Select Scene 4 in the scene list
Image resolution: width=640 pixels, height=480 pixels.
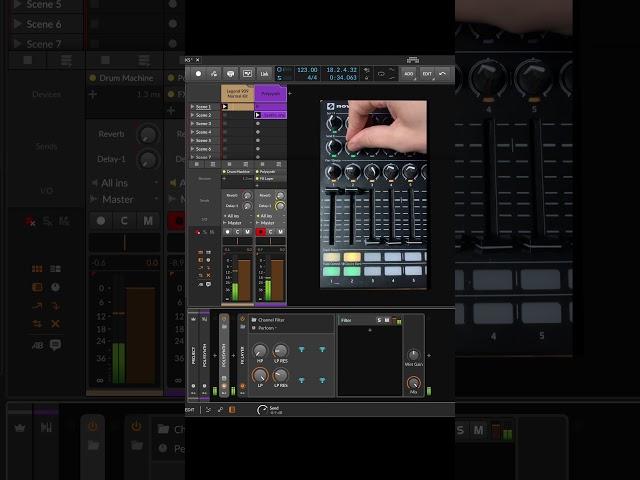point(204,132)
